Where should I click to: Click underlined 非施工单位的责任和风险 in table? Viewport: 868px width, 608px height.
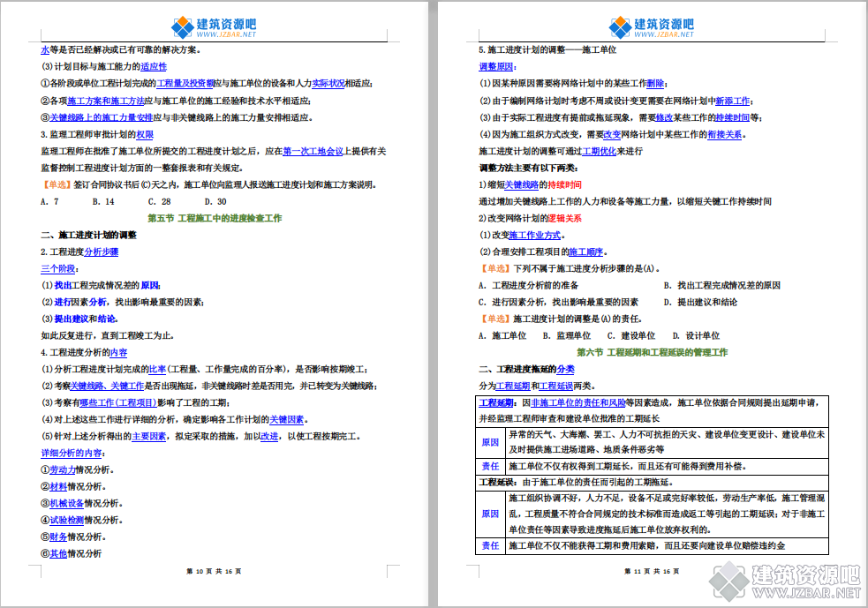tap(577, 402)
